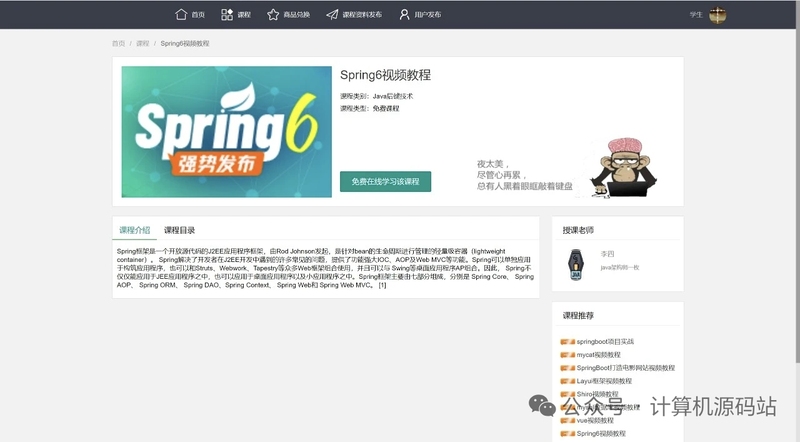Click the star icon for 商品兑换
This screenshot has width=800, height=442.
coord(273,15)
